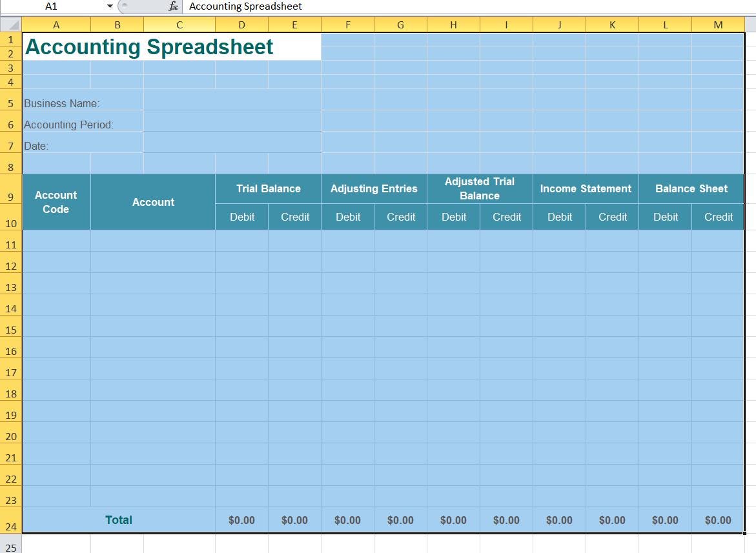Click the 'Total' label in row 24

(x=119, y=519)
